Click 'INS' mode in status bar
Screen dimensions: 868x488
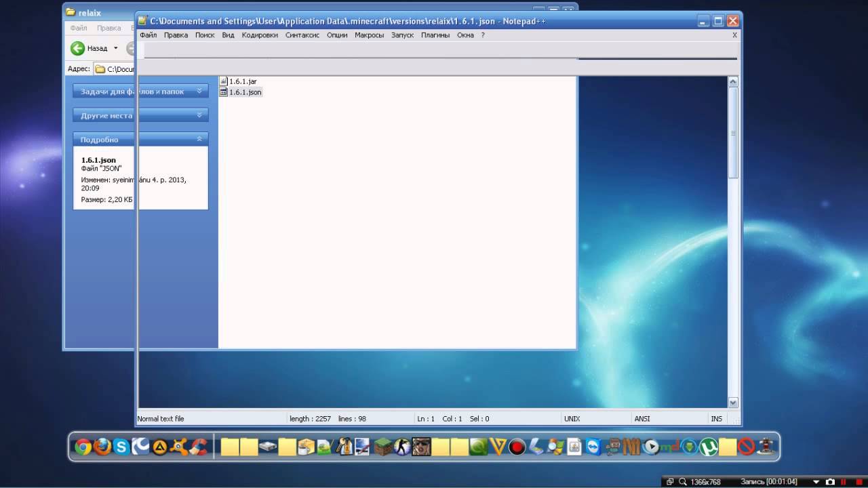tap(716, 419)
